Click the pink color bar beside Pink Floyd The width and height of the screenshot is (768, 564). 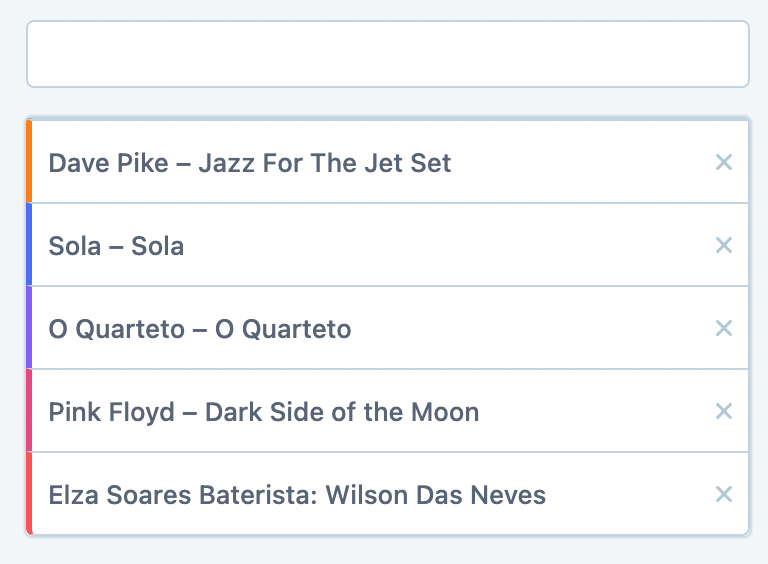pyautogui.click(x=30, y=411)
